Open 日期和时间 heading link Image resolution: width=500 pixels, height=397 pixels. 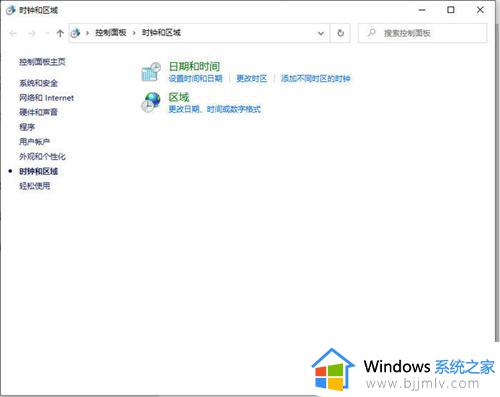[x=194, y=66]
